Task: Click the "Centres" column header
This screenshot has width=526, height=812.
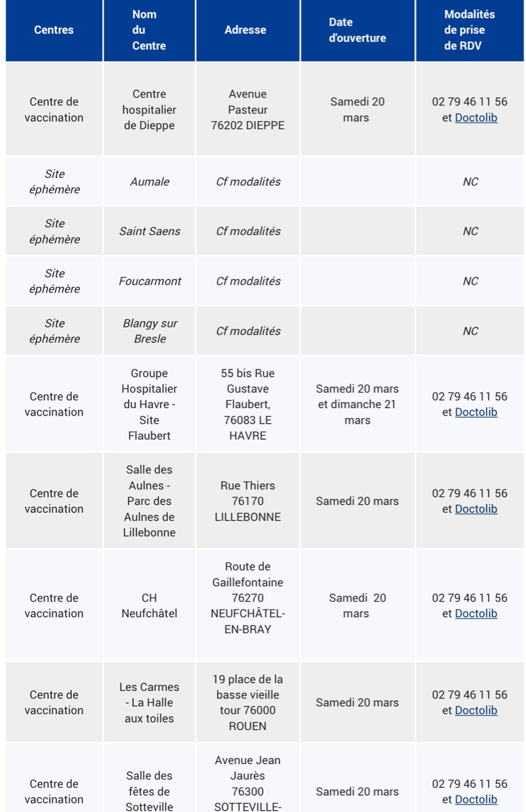Action: click(54, 30)
